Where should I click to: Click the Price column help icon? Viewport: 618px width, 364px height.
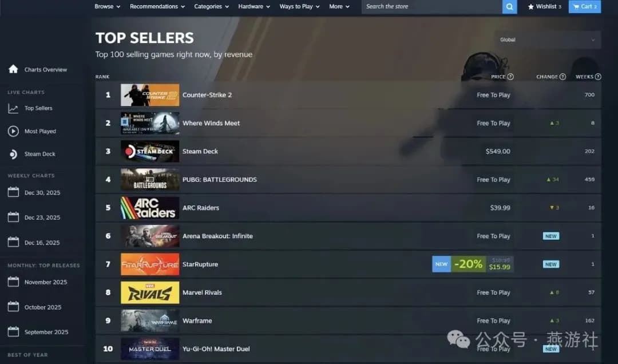[510, 77]
